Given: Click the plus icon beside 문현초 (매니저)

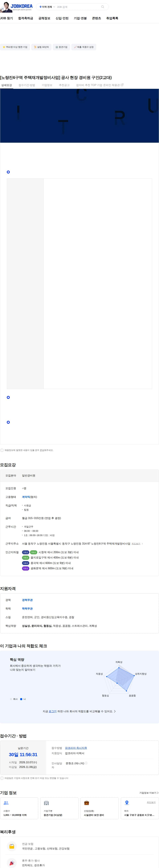Looking at the screenshot, I should [86, 763].
